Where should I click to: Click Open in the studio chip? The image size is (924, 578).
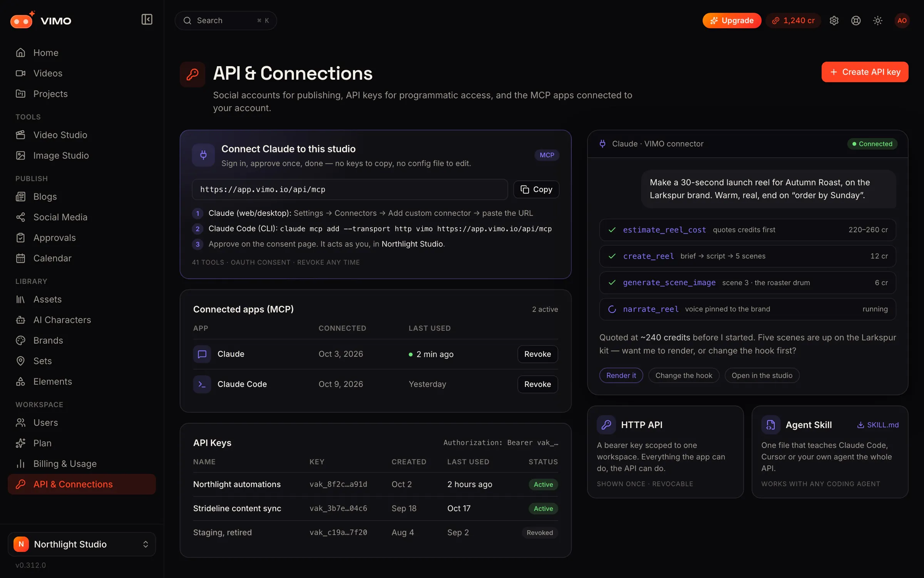coord(762,375)
